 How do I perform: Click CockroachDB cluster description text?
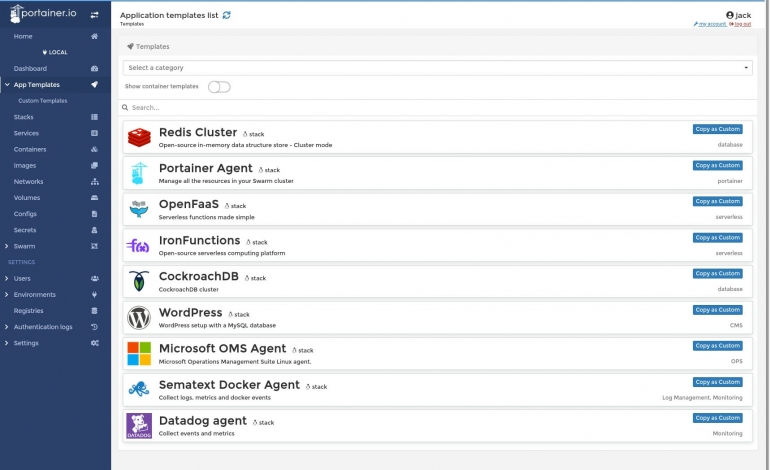189,290
